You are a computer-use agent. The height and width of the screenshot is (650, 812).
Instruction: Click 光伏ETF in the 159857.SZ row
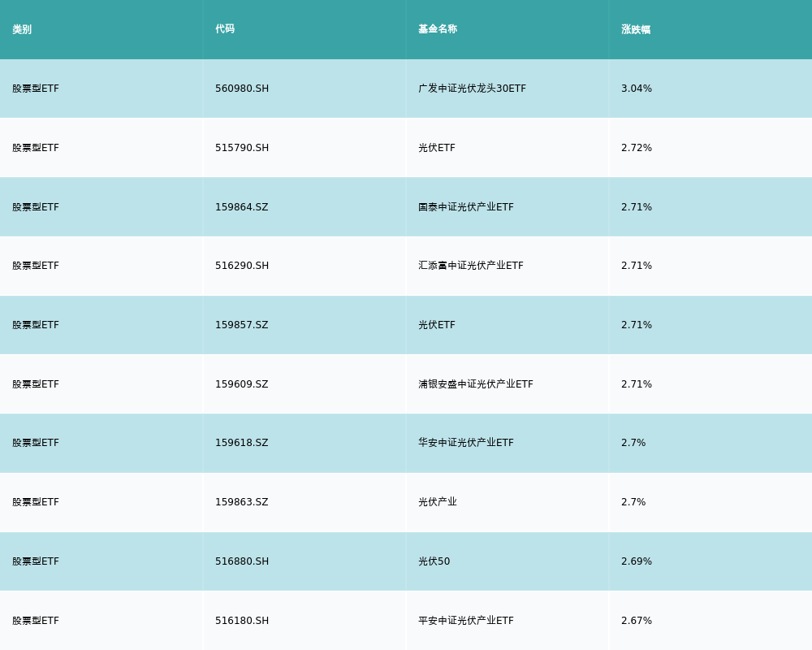(x=437, y=325)
